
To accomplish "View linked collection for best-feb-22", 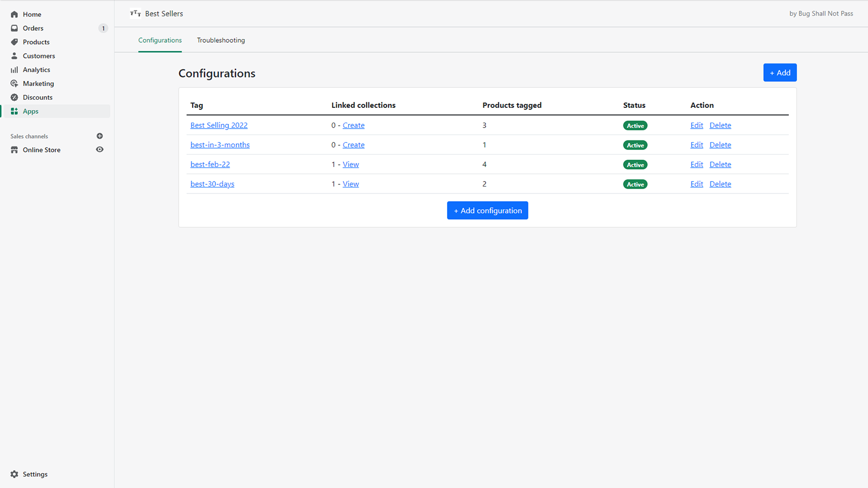I will pos(351,164).
